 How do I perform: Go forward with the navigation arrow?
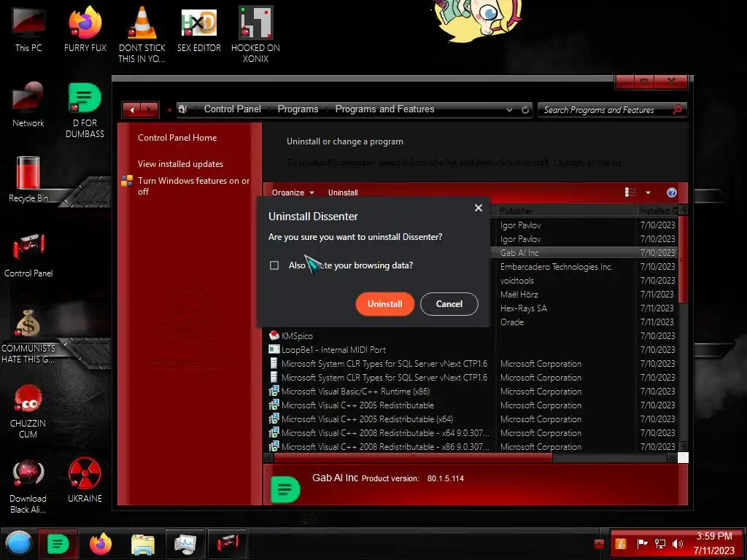pyautogui.click(x=150, y=110)
